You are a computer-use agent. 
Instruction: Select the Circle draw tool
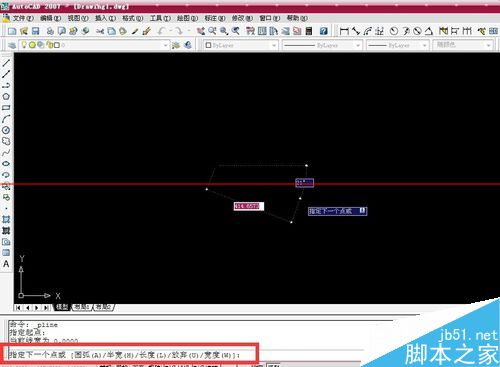point(6,130)
